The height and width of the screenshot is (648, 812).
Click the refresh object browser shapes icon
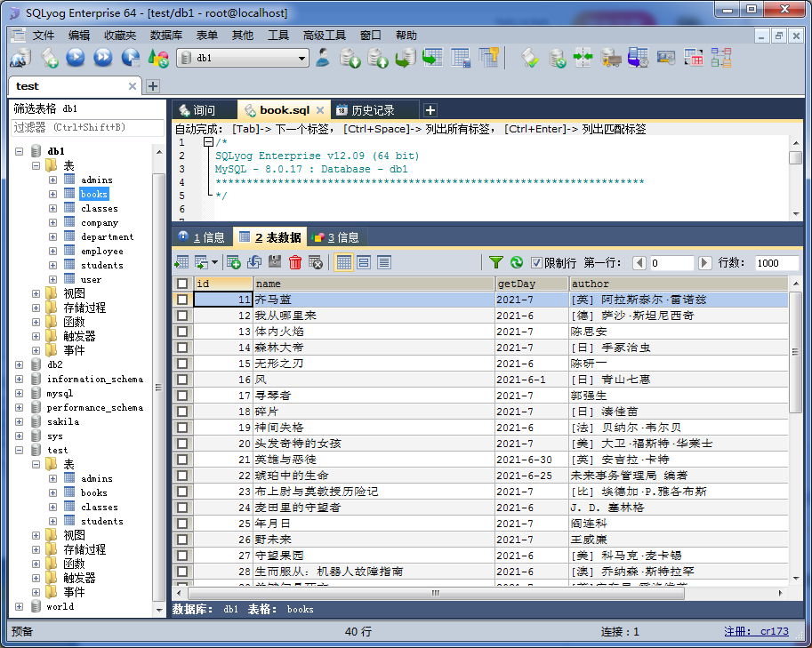pos(158,58)
